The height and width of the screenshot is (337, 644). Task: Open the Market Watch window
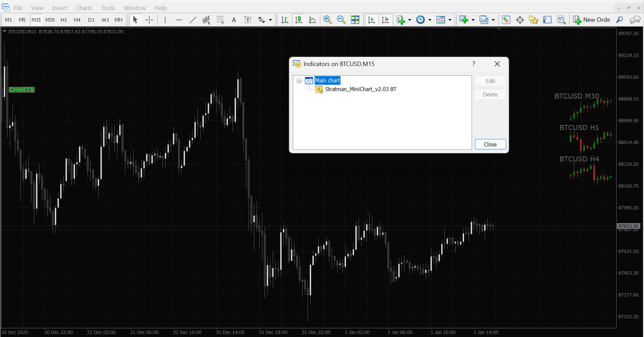[506, 20]
